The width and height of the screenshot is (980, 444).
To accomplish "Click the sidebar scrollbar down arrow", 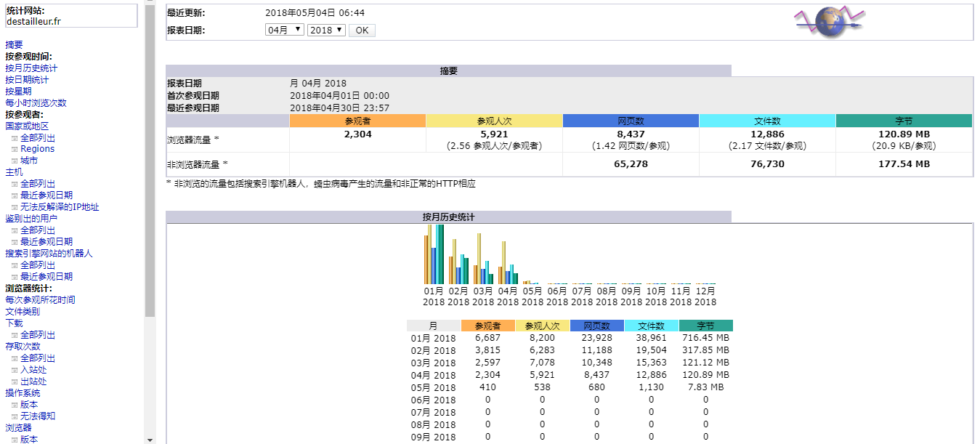I will [150, 439].
